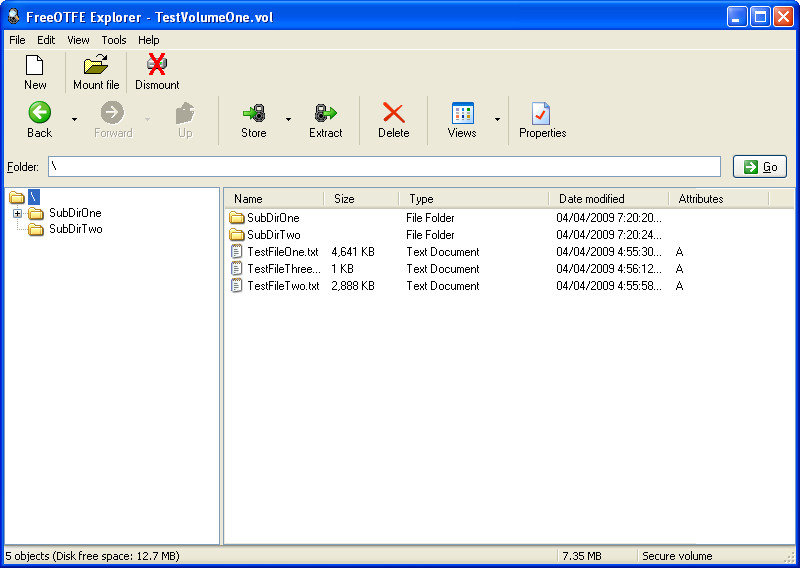Open the View menu
Image resolution: width=800 pixels, height=568 pixels.
click(78, 40)
